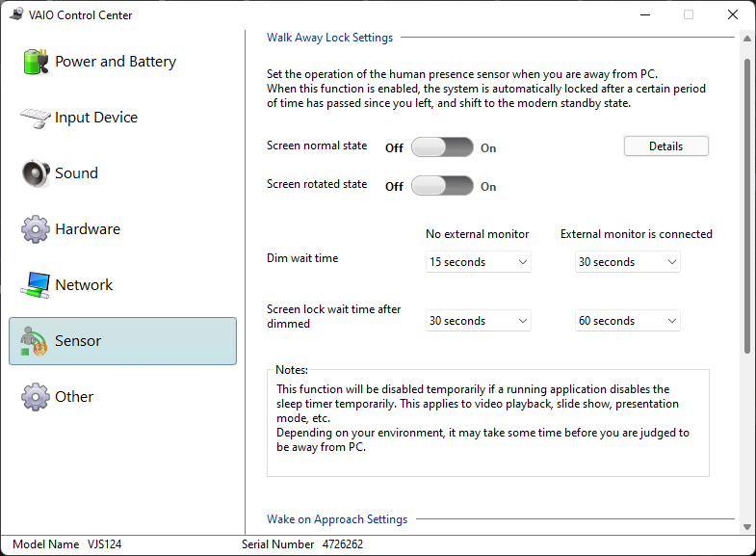Click the scrollbar down arrow

click(746, 527)
